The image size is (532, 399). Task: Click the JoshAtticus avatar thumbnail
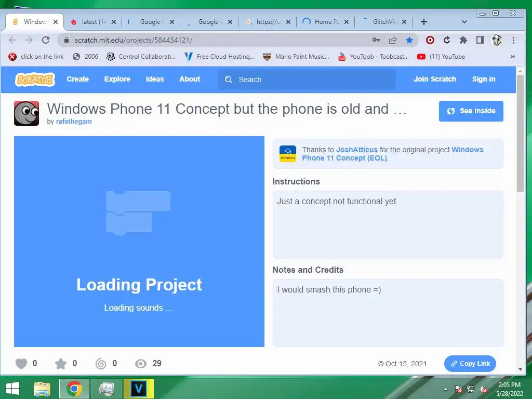point(288,154)
